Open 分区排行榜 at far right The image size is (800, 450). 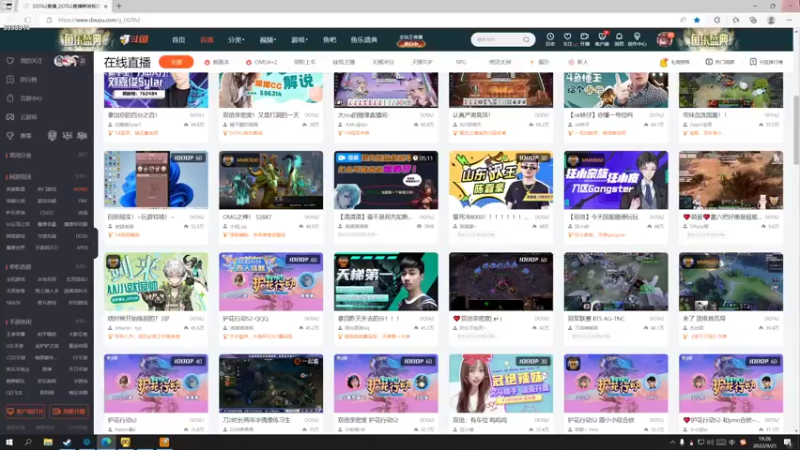coord(766,62)
